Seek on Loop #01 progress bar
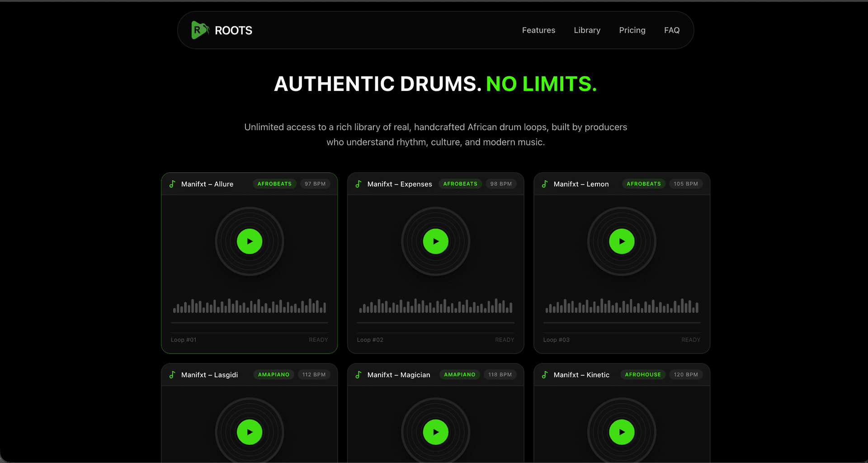This screenshot has width=868, height=463. tap(250, 323)
